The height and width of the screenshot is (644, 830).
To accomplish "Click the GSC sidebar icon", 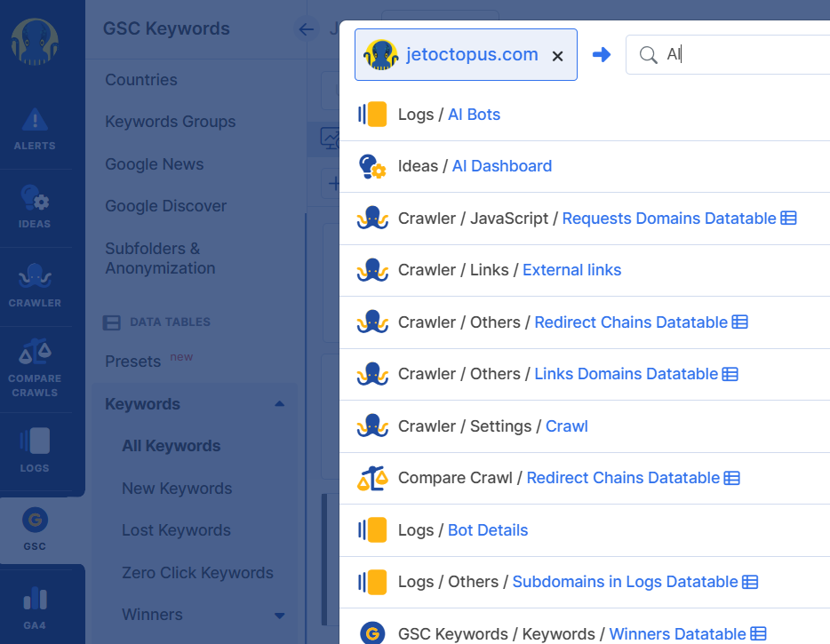I will pos(35,529).
